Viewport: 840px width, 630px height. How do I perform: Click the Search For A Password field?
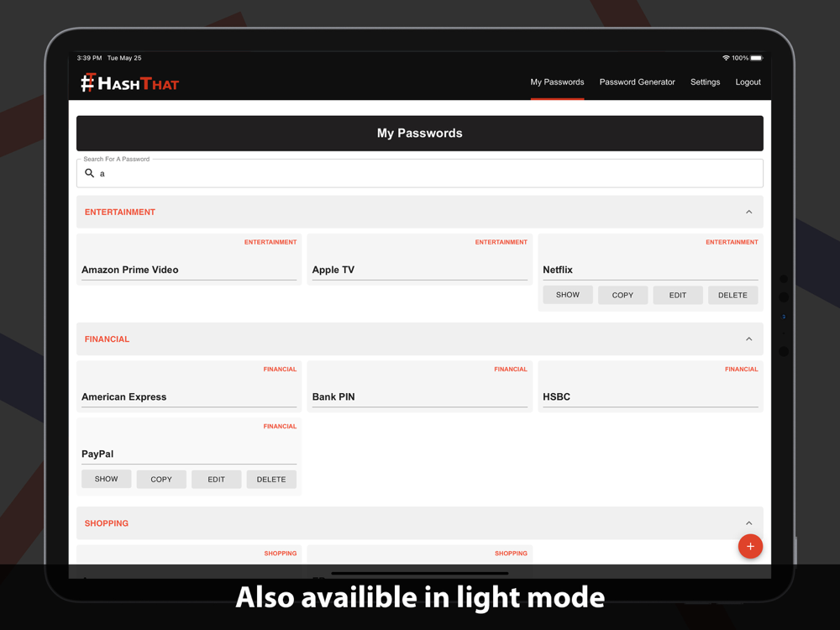(420, 174)
